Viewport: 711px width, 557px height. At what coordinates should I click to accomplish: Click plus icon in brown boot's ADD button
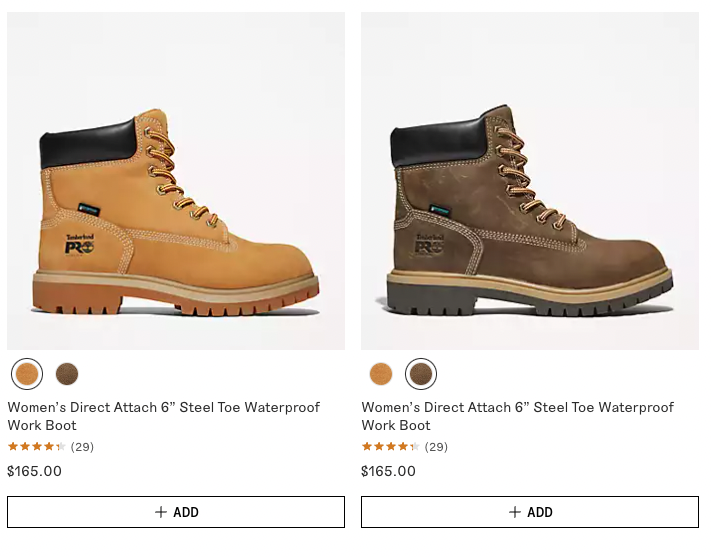515,512
